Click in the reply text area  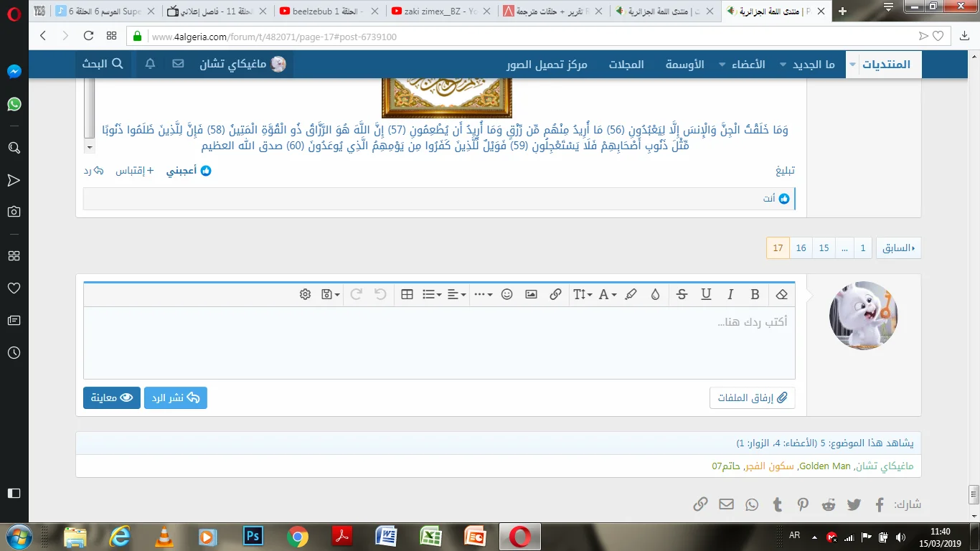click(439, 344)
